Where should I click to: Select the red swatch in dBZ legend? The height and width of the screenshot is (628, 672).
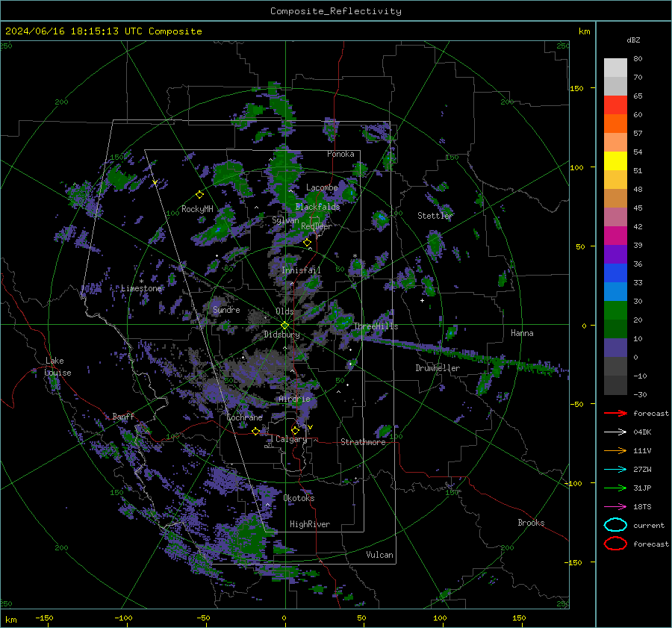point(615,105)
